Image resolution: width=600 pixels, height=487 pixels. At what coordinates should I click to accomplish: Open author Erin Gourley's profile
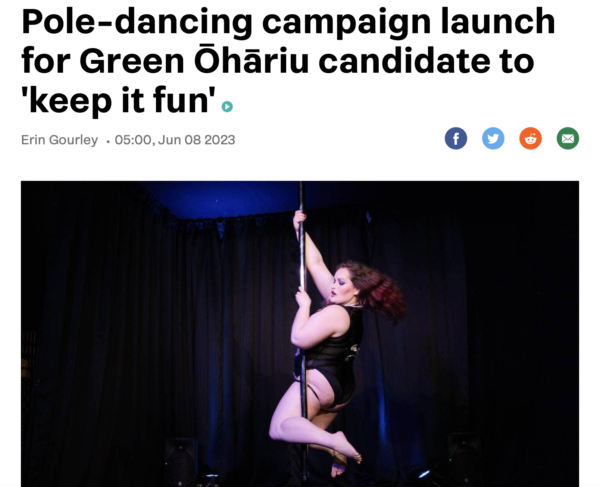coord(59,140)
